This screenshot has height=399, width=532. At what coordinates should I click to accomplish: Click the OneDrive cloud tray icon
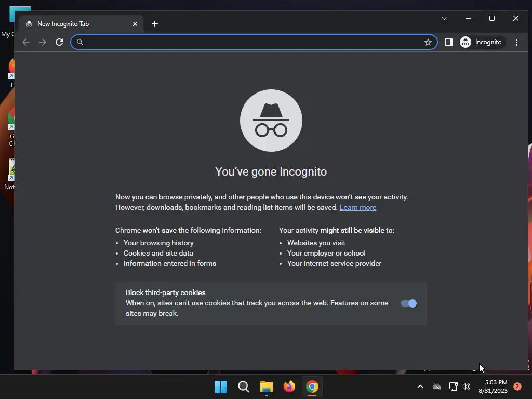click(x=436, y=387)
